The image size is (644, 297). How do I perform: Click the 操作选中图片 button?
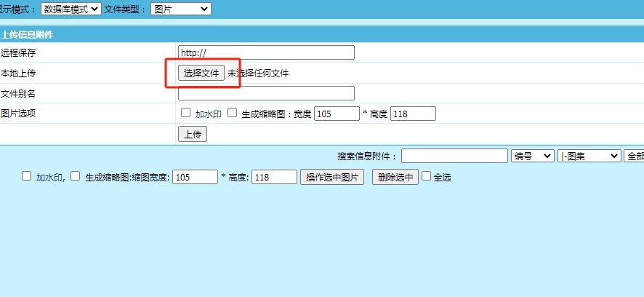[x=332, y=177]
